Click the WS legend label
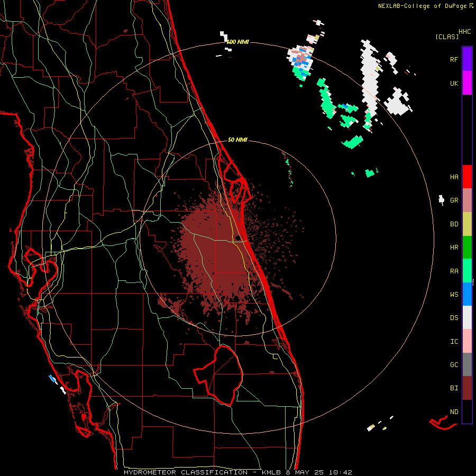Image resolution: width=476 pixels, height=476 pixels. (x=454, y=294)
